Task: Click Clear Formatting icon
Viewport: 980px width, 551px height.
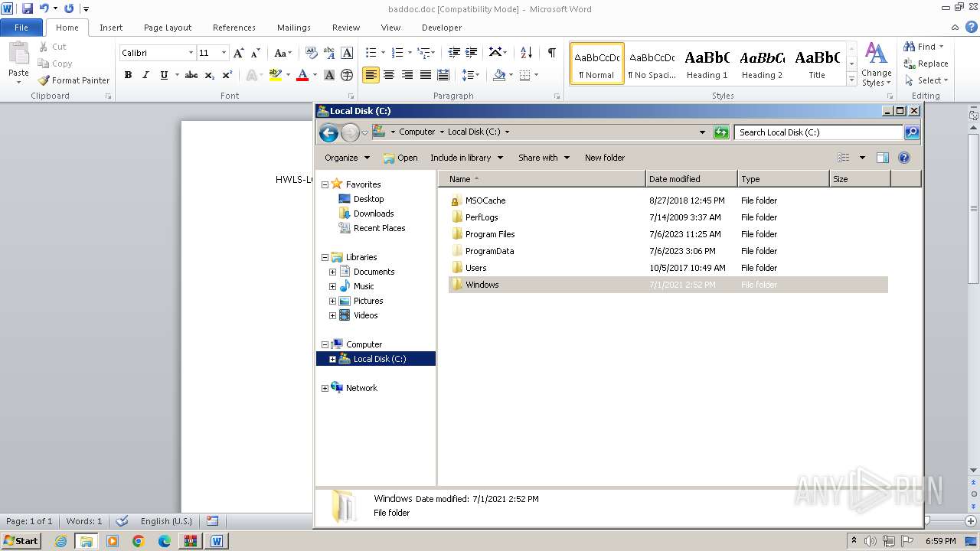Action: [311, 53]
